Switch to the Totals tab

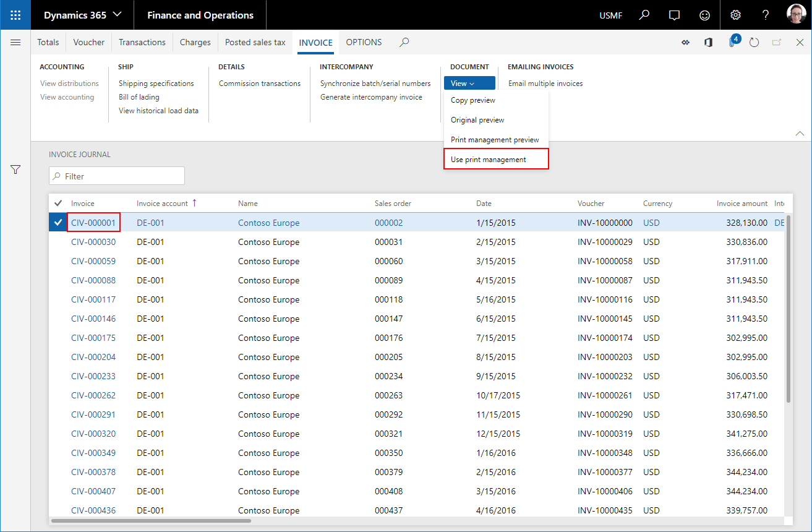click(48, 42)
